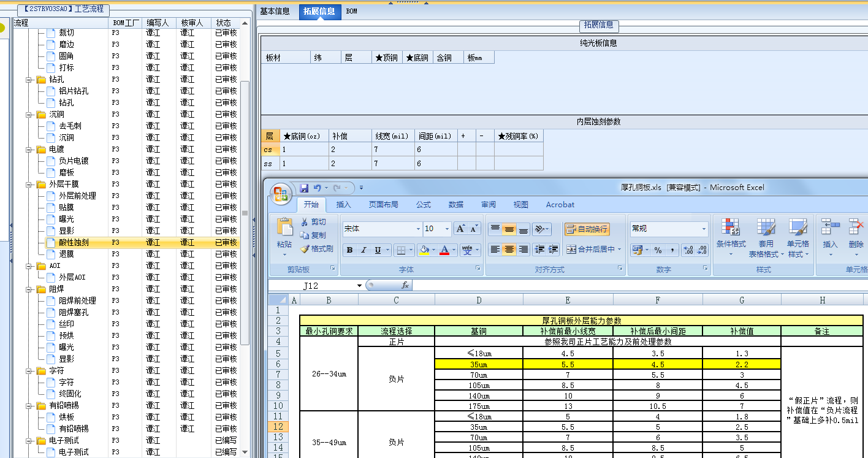Open 单元格样式 cell styles menu
The width and height of the screenshot is (868, 458).
[x=799, y=238]
